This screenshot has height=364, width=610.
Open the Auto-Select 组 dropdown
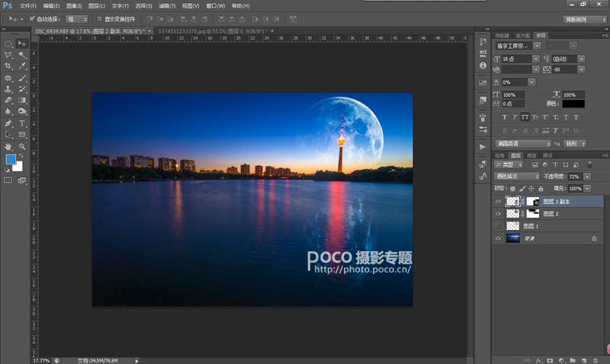pos(77,19)
